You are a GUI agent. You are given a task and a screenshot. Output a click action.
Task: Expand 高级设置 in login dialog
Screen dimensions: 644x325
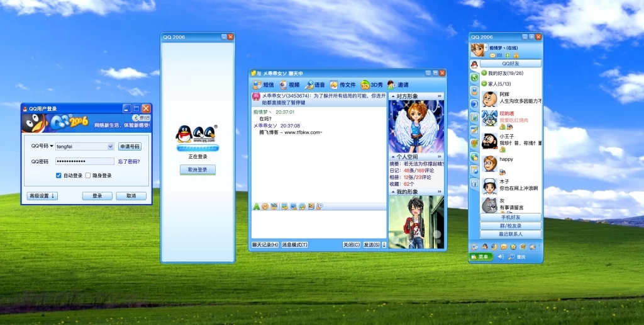[42, 196]
